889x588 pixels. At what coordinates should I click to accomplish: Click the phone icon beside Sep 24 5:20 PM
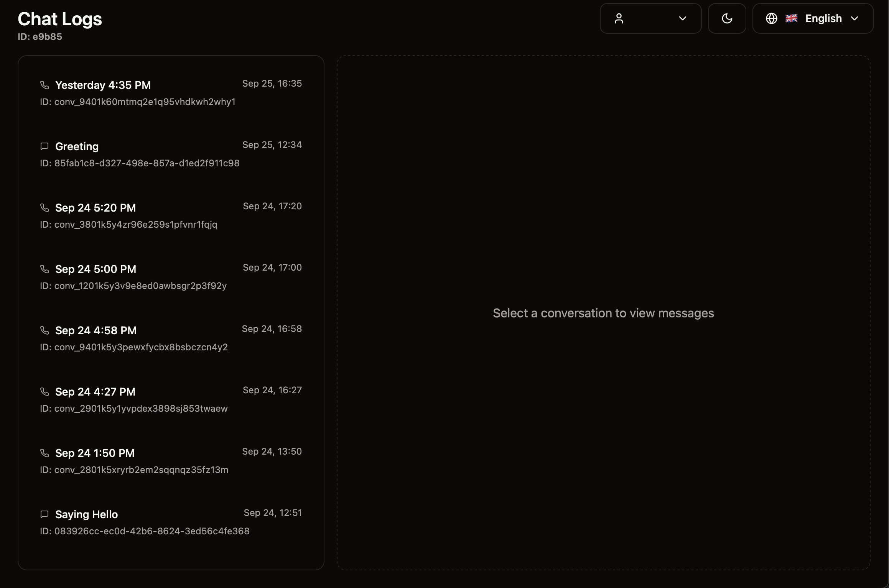click(x=44, y=208)
